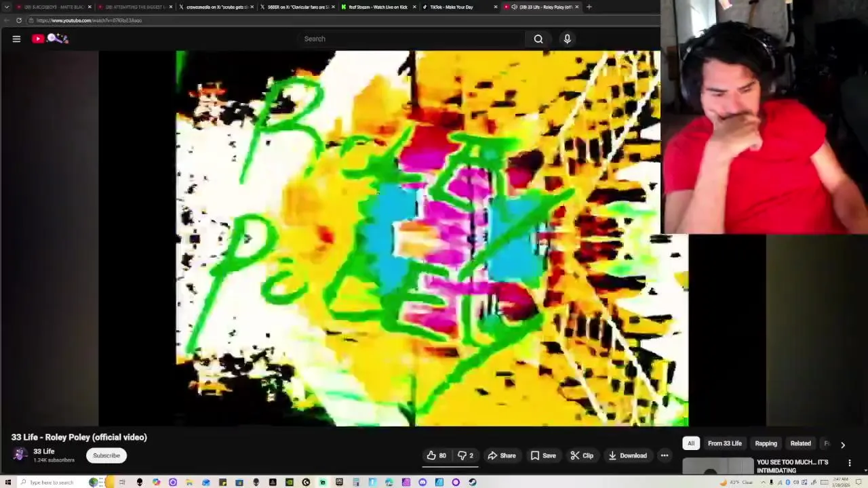Create a clip with the Clip button
This screenshot has height=488, width=868.
(582, 455)
